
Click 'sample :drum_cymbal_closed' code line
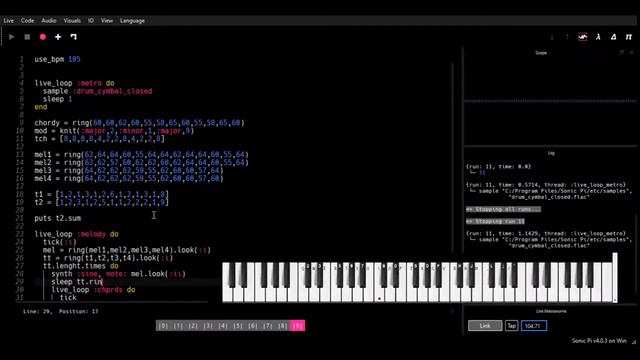click(x=98, y=91)
